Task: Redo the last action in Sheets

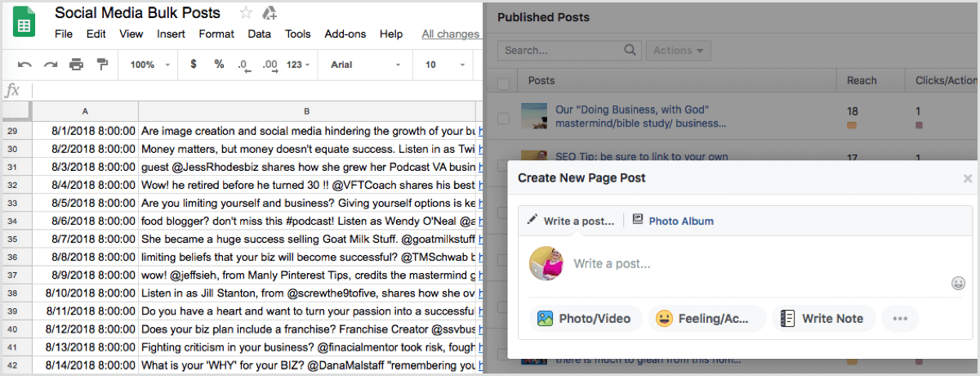Action: click(51, 65)
